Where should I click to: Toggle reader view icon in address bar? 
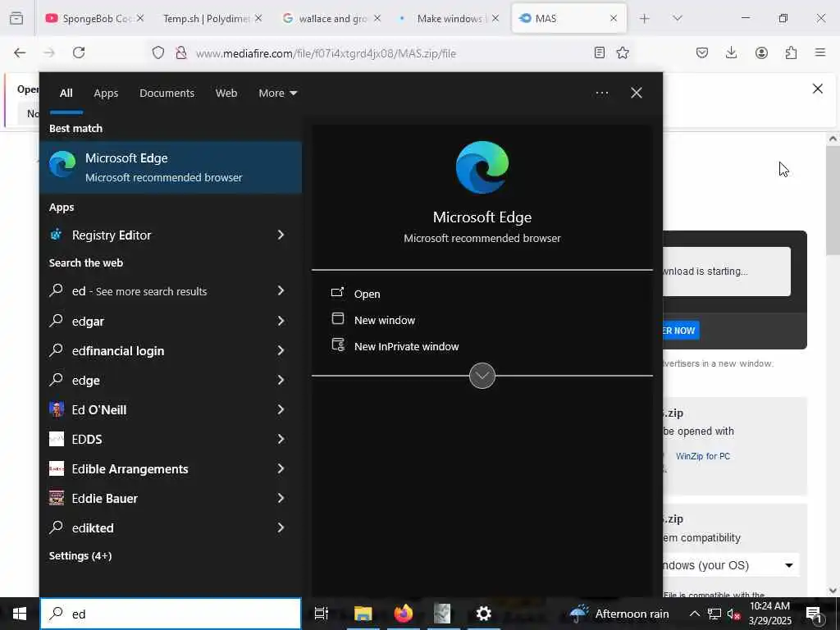click(600, 52)
